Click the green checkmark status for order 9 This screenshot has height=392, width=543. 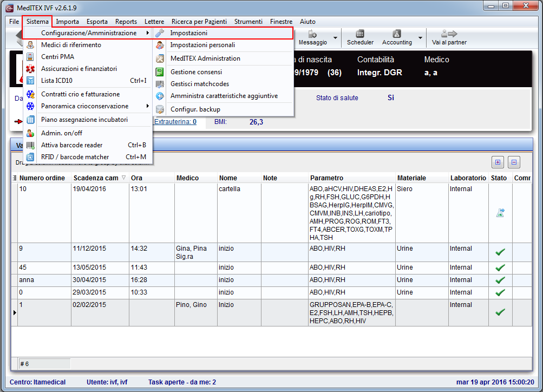point(500,252)
